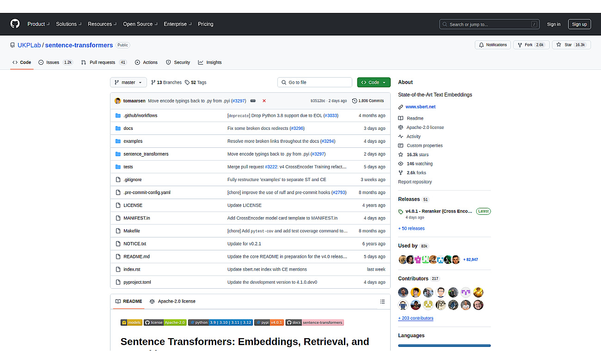Click the + 203 contributors link
This screenshot has width=601, height=364.
pos(416,318)
